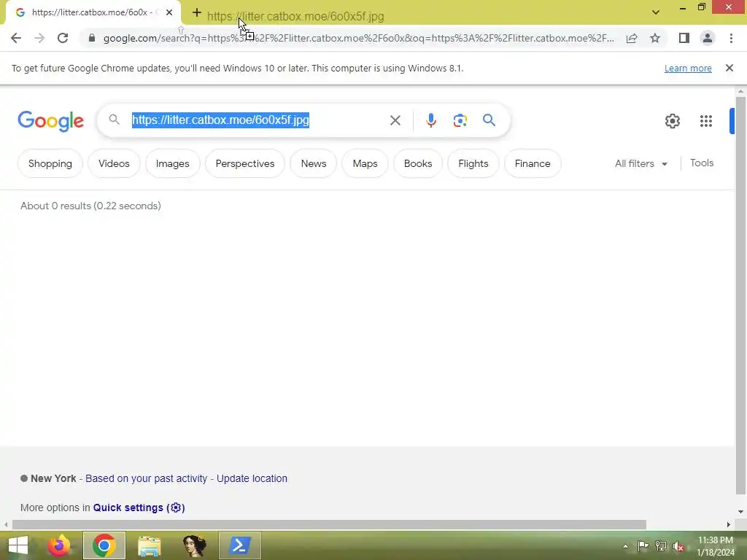Click the horizontal scrollbar right arrow
Image resolution: width=747 pixels, height=560 pixels.
729,525
